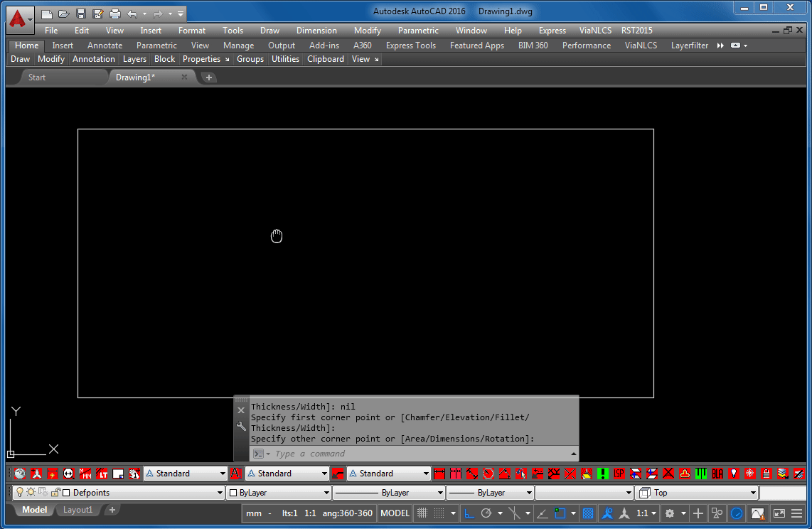Open command line customize wrench
The height and width of the screenshot is (529, 812).
pyautogui.click(x=241, y=427)
